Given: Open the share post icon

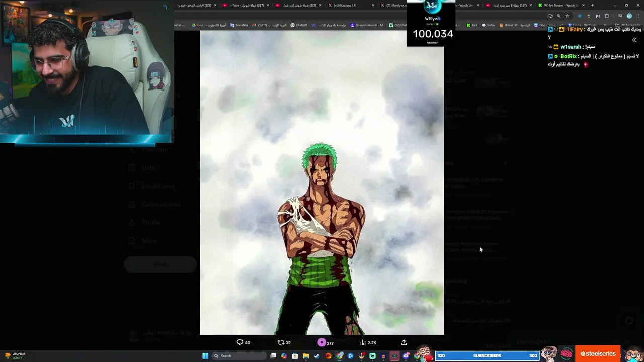Looking at the screenshot, I should (404, 342).
